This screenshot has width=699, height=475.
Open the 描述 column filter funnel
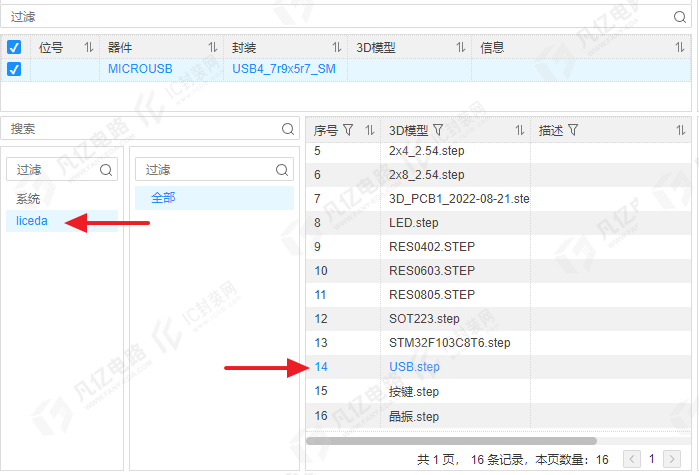pos(573,130)
